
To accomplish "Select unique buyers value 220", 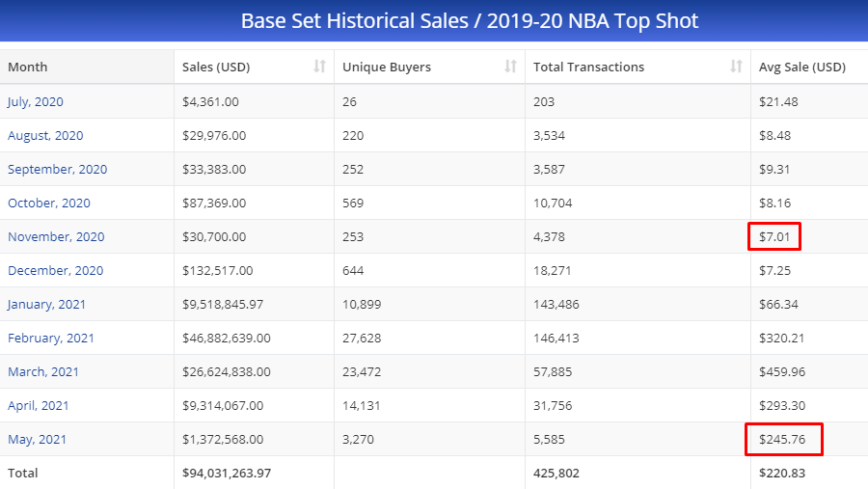I will coord(353,136).
